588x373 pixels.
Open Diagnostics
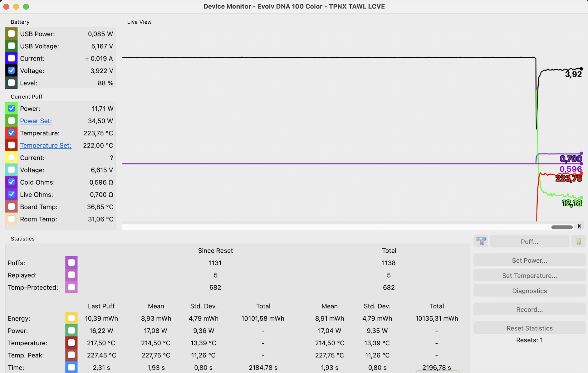tap(529, 291)
